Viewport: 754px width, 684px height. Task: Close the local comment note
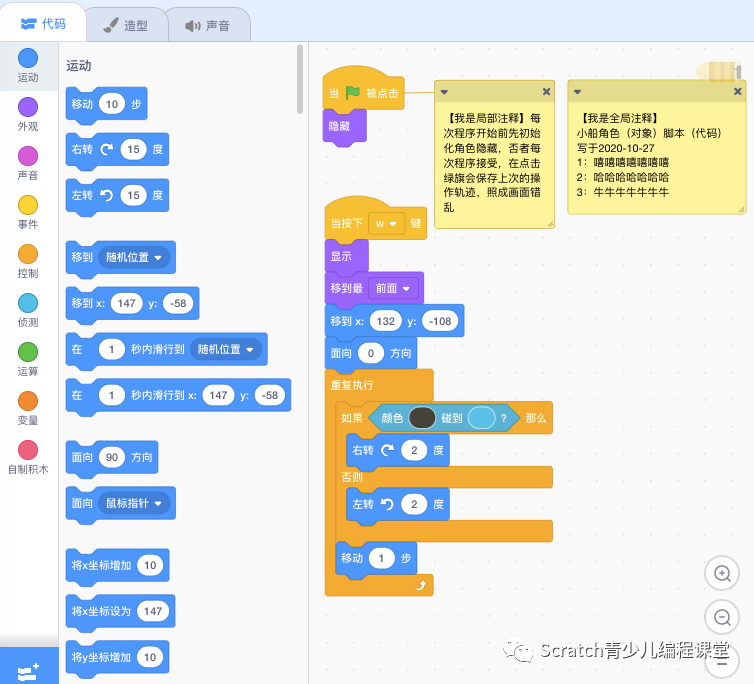tap(546, 91)
